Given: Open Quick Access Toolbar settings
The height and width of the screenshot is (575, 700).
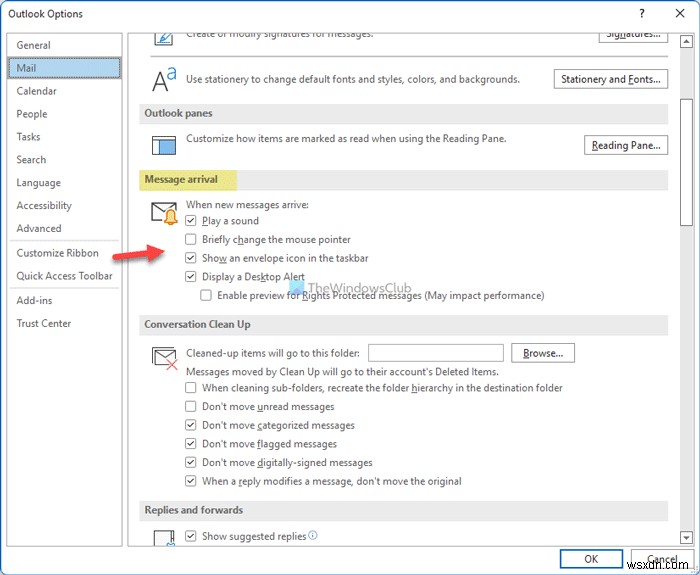Looking at the screenshot, I should 64,276.
